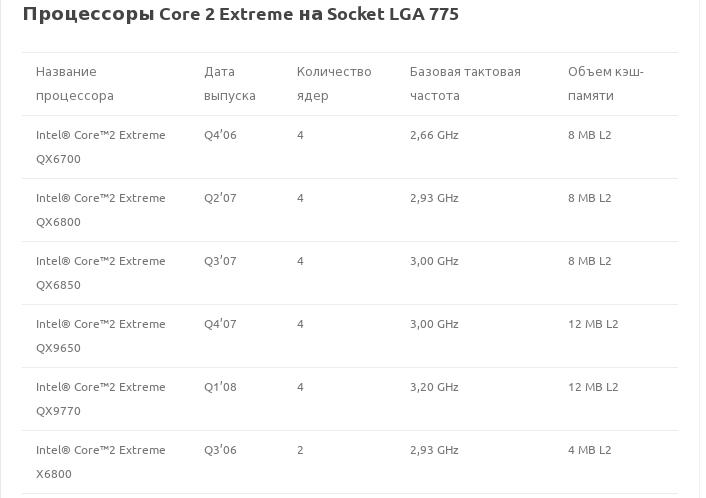Select the Core 2 Extreme X6800 name cell
This screenshot has height=498, width=706.
point(100,462)
